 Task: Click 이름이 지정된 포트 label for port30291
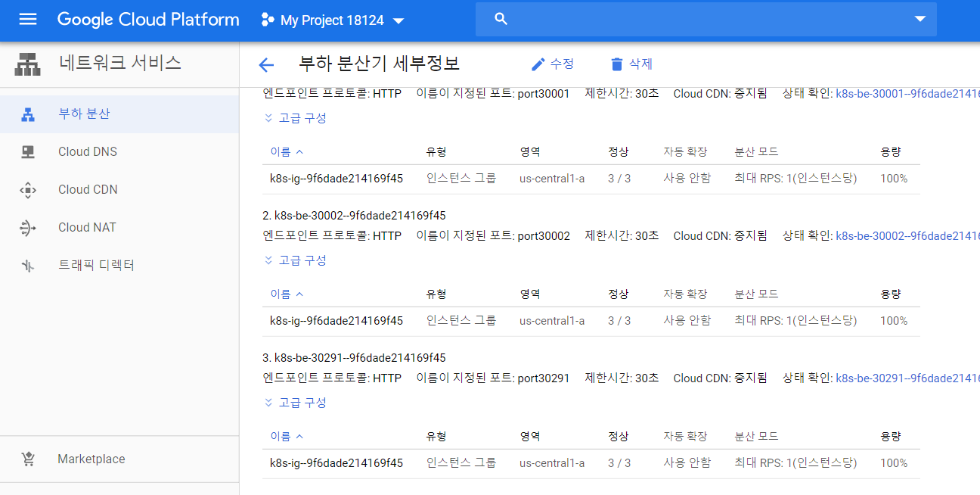click(465, 378)
